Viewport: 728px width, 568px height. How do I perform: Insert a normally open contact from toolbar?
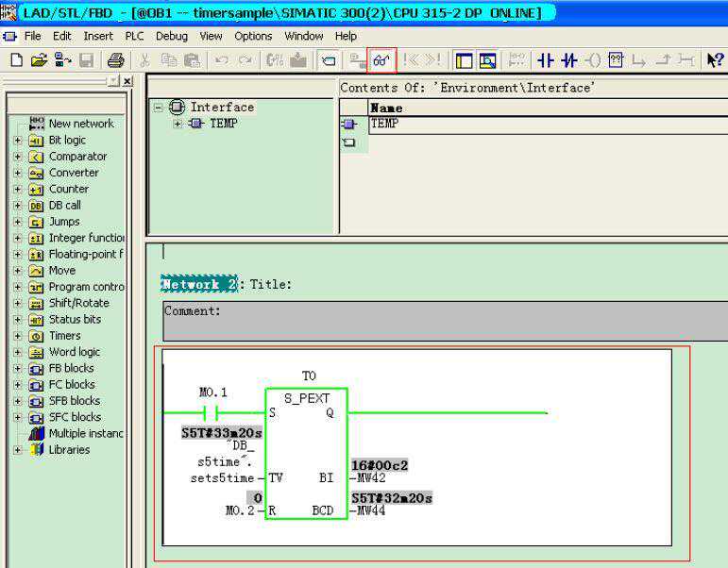[546, 60]
